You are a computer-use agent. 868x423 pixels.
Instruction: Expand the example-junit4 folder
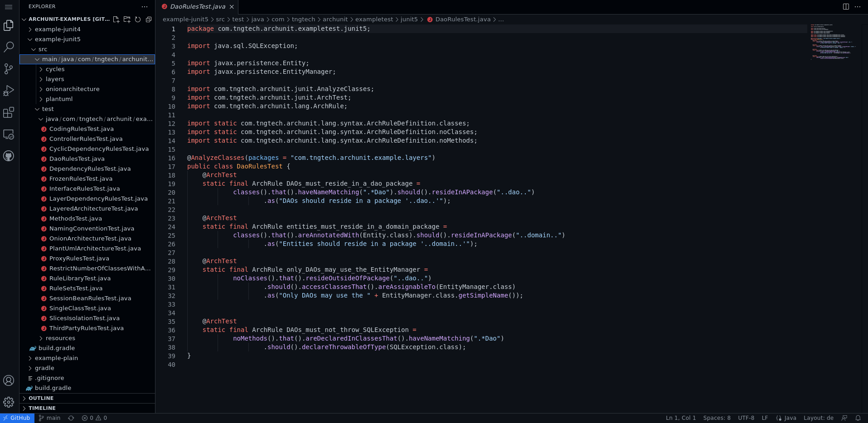point(58,29)
